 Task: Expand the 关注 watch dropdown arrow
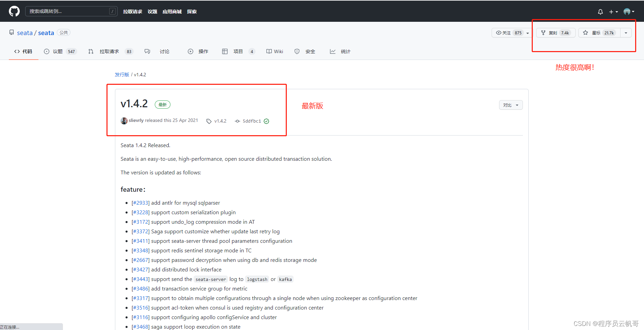pyautogui.click(x=528, y=33)
